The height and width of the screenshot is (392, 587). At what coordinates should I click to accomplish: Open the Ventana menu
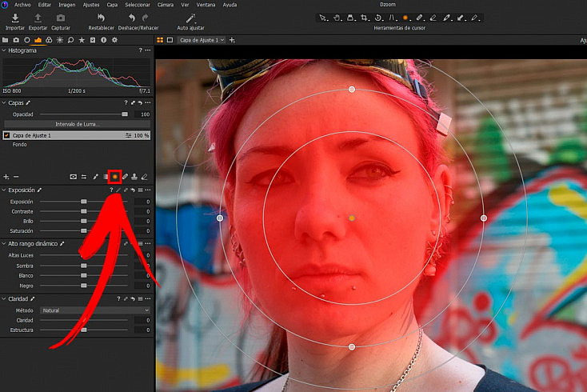(x=206, y=5)
